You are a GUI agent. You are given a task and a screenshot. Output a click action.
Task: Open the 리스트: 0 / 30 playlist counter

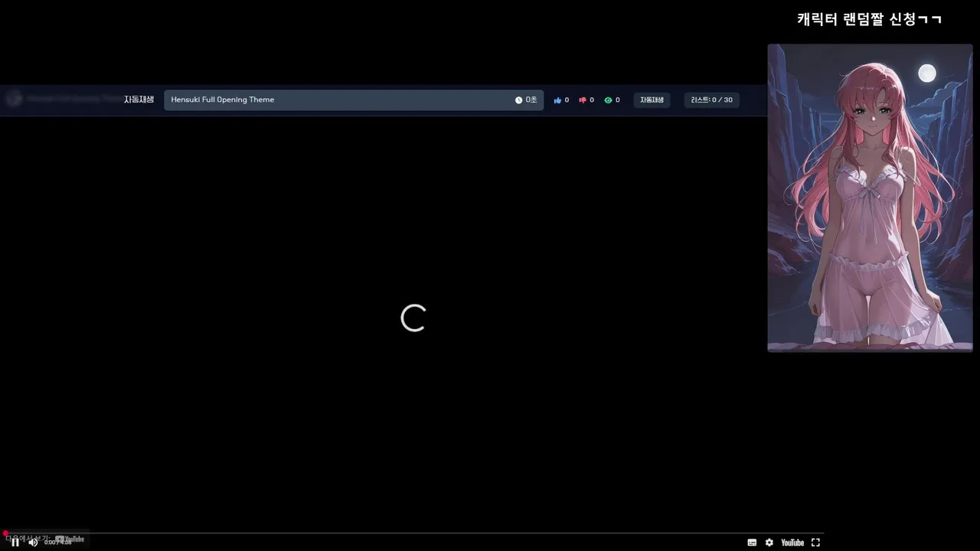711,100
